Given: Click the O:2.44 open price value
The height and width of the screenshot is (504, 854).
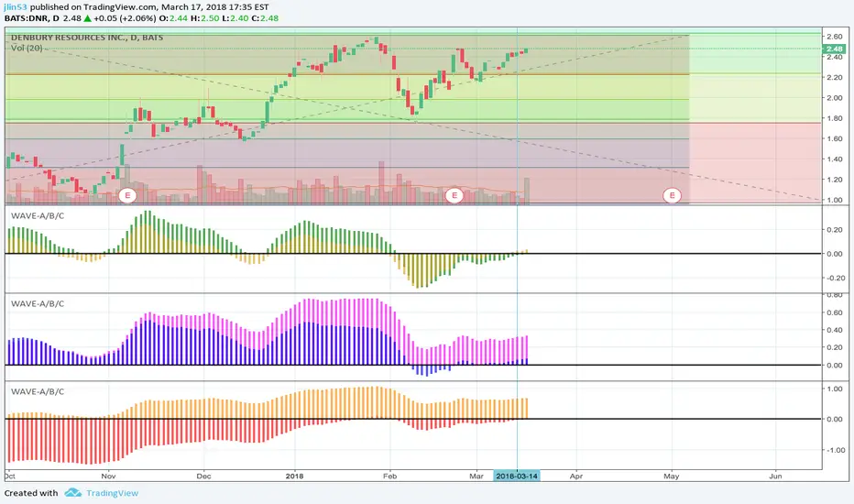Looking at the screenshot, I should pyautogui.click(x=174, y=18).
